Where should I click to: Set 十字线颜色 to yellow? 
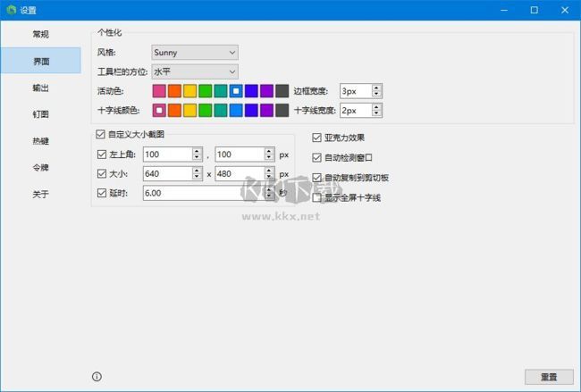[190, 111]
